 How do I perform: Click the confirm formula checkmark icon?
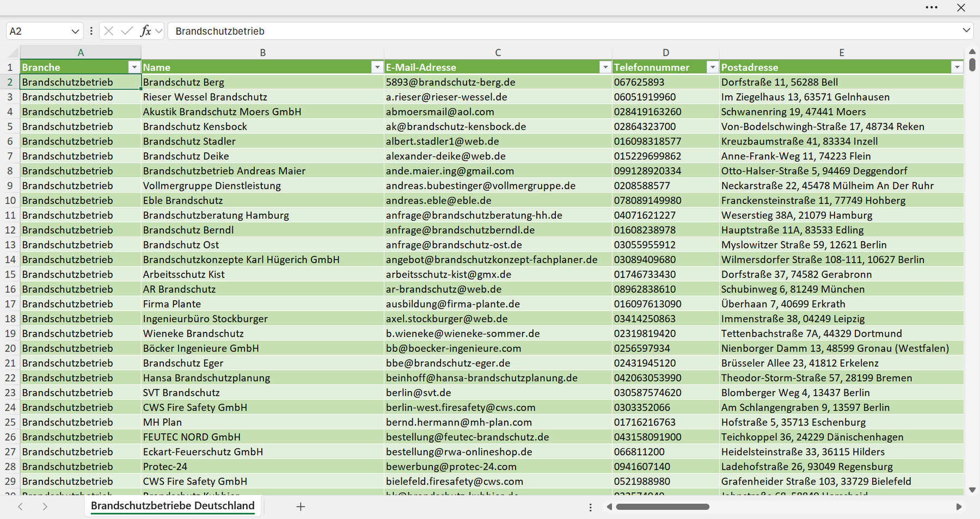[127, 31]
